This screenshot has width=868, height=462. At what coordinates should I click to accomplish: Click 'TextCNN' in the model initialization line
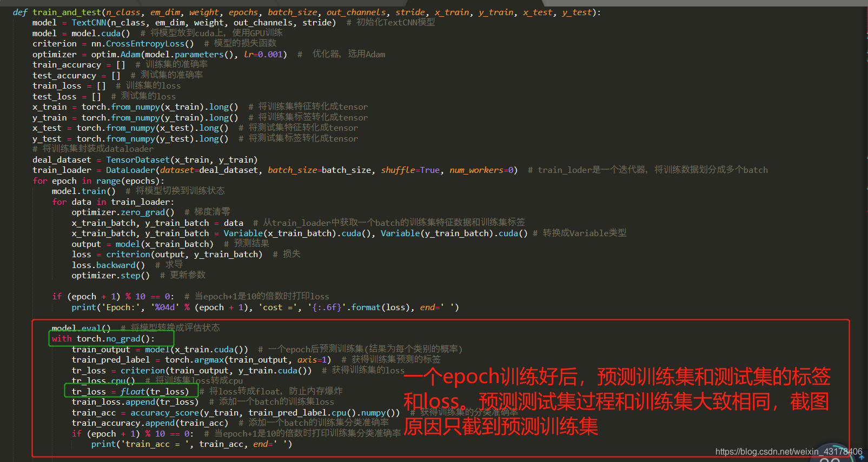[89, 23]
